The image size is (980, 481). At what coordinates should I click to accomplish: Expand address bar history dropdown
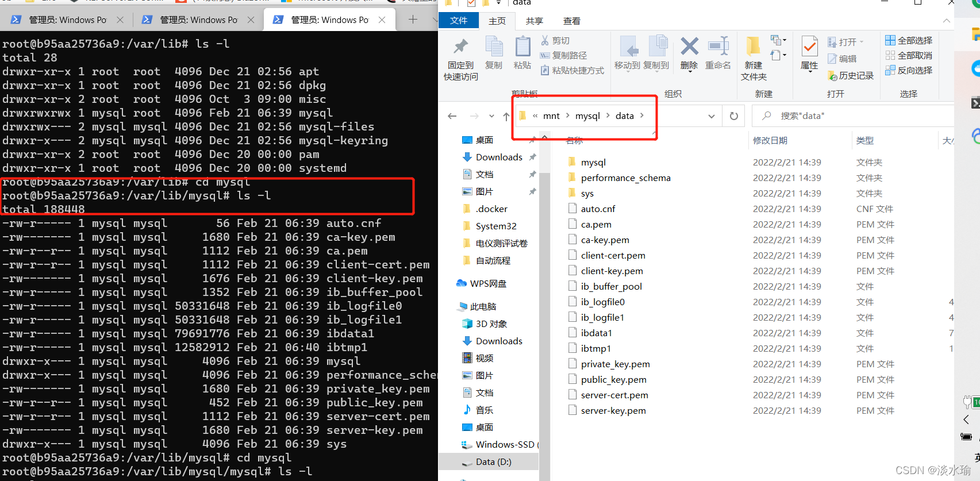pyautogui.click(x=712, y=116)
